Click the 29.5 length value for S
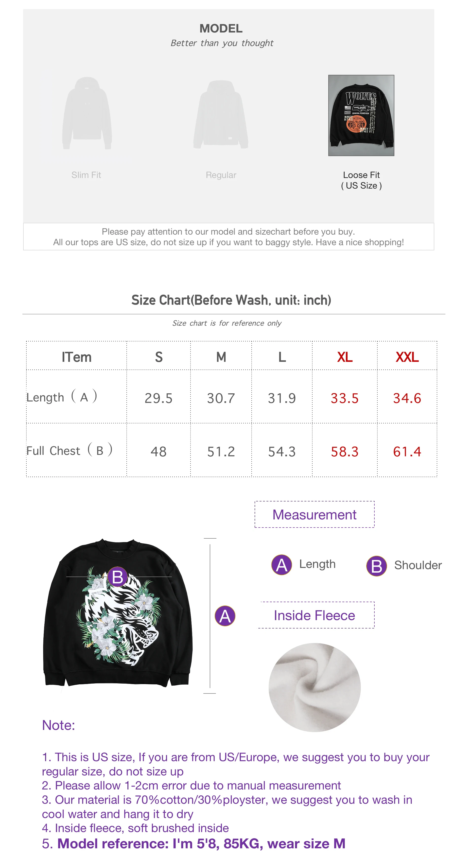The height and width of the screenshot is (868, 454). (158, 398)
